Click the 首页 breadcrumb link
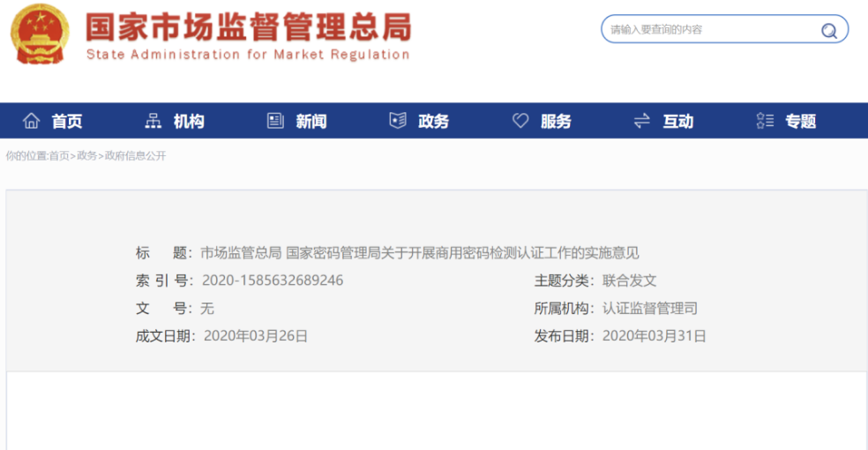 59,156
